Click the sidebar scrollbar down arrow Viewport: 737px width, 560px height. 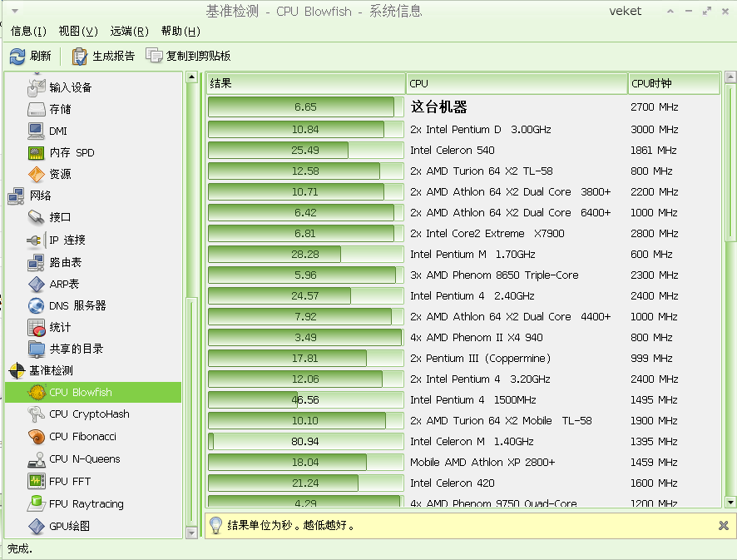click(191, 533)
